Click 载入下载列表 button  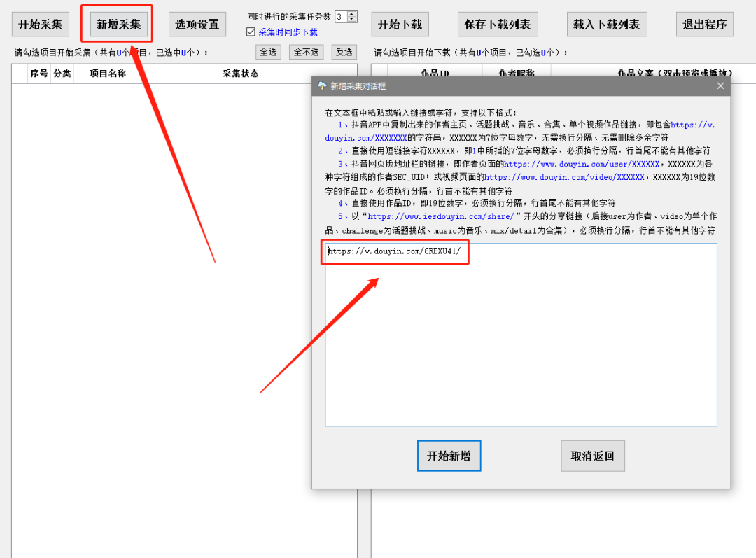[606, 25]
